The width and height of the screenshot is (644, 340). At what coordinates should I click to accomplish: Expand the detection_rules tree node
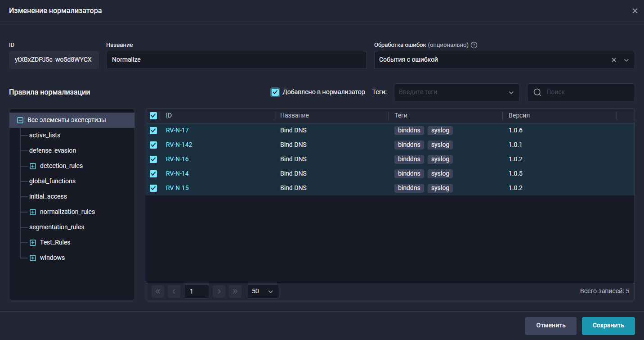pos(33,166)
